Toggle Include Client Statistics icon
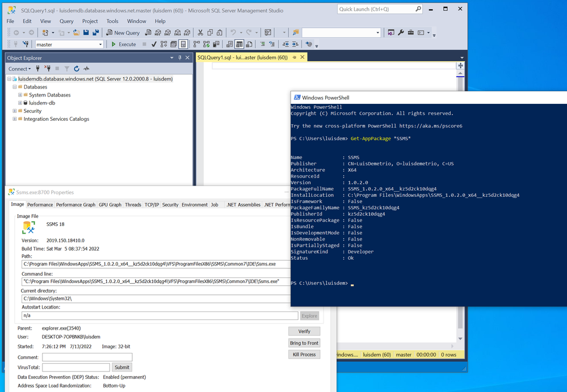Screen dimensions: 567x392 coord(216,44)
